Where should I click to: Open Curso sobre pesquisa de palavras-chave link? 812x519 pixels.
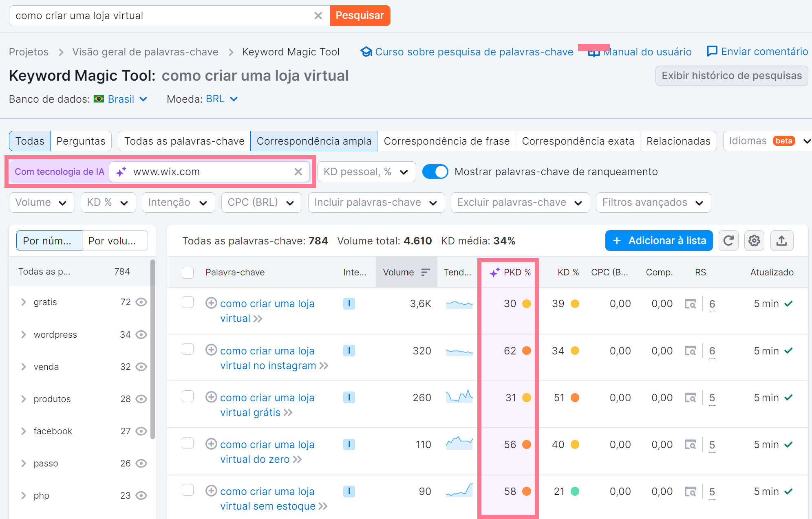pos(467,52)
